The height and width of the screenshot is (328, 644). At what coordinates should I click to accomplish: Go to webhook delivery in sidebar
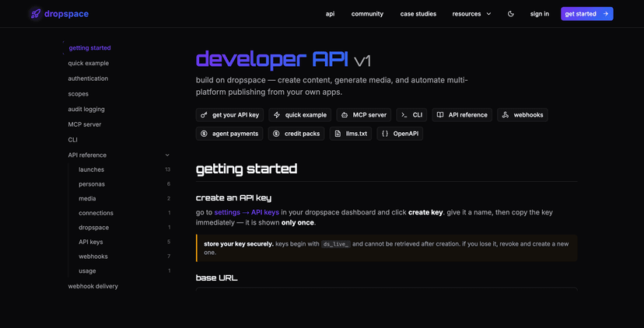tap(93, 286)
